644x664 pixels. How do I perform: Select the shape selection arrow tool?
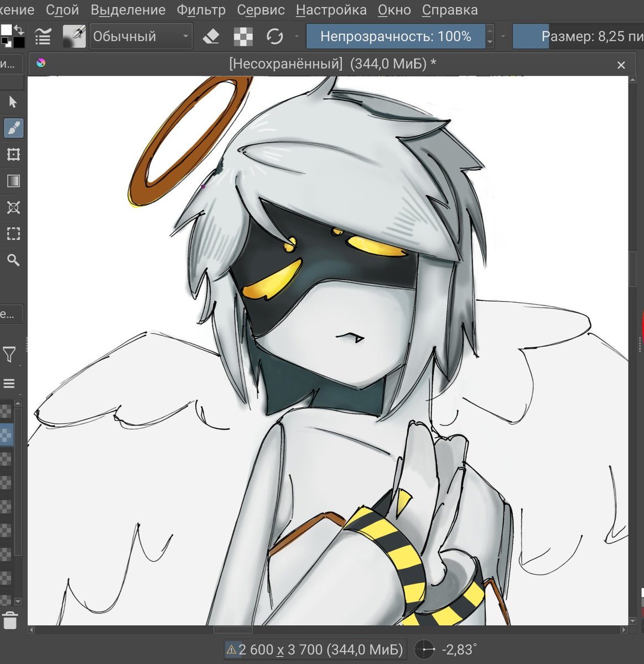coord(13,102)
